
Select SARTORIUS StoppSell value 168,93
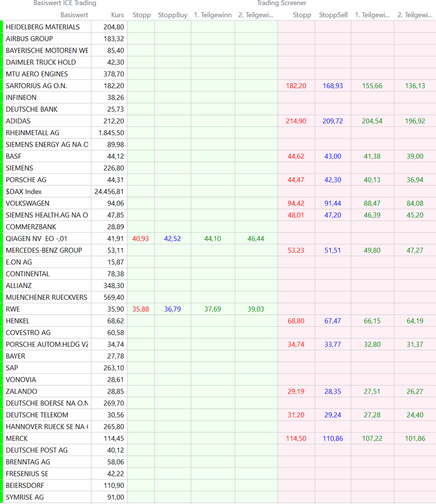point(333,86)
